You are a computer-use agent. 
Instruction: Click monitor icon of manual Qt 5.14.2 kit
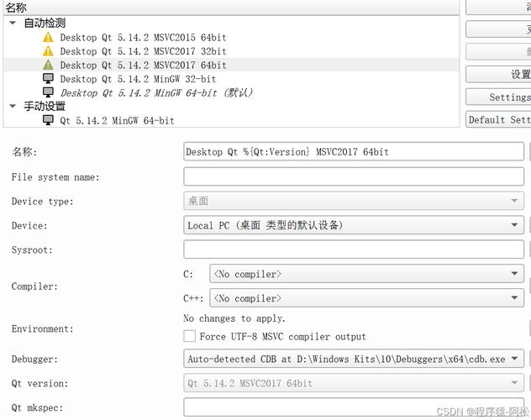click(x=48, y=120)
